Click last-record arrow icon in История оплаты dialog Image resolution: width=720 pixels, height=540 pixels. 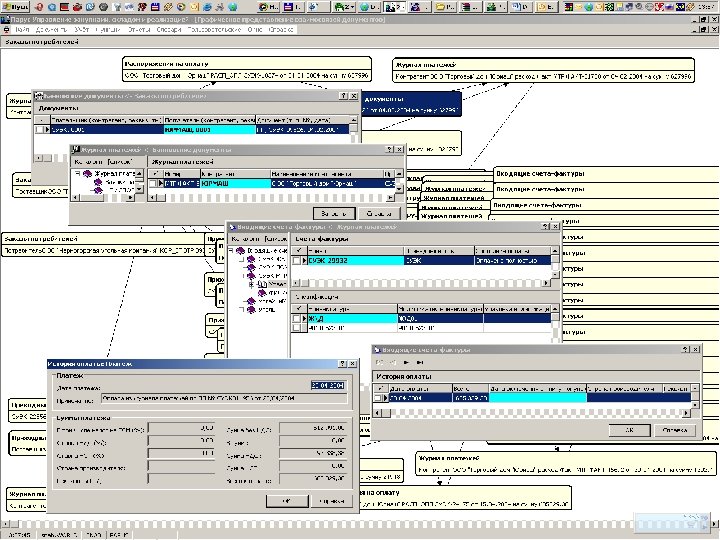pyautogui.click(x=419, y=362)
